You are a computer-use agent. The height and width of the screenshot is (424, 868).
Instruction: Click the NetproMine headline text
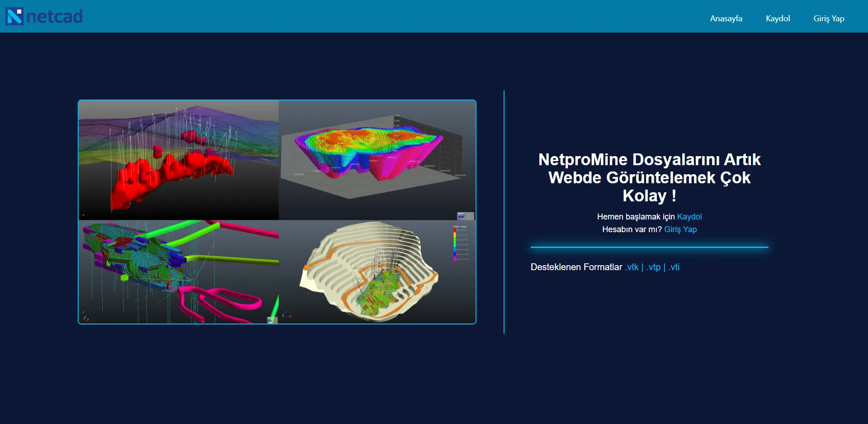(x=649, y=177)
